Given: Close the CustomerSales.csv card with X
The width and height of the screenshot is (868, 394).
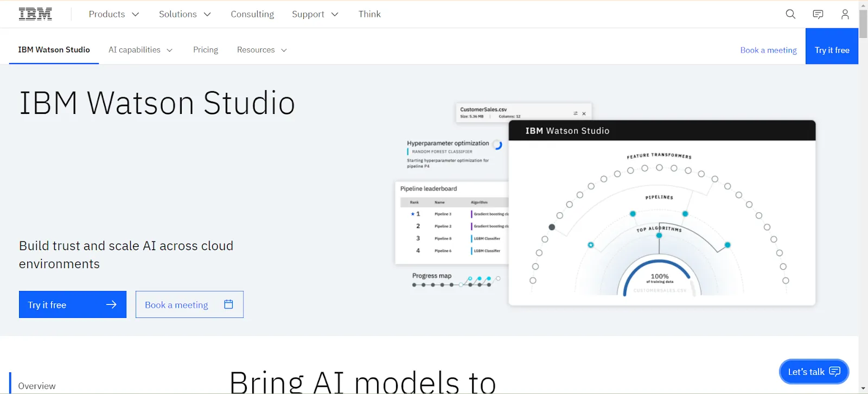Looking at the screenshot, I should tap(584, 113).
